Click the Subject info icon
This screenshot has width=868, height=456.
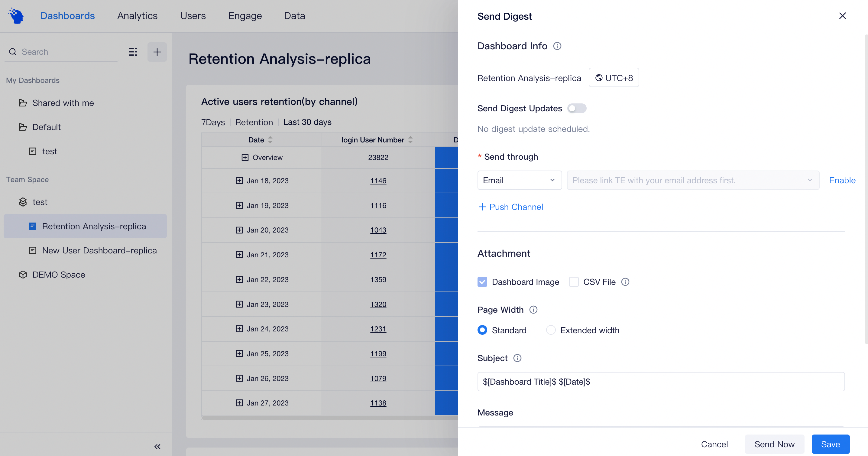517,358
